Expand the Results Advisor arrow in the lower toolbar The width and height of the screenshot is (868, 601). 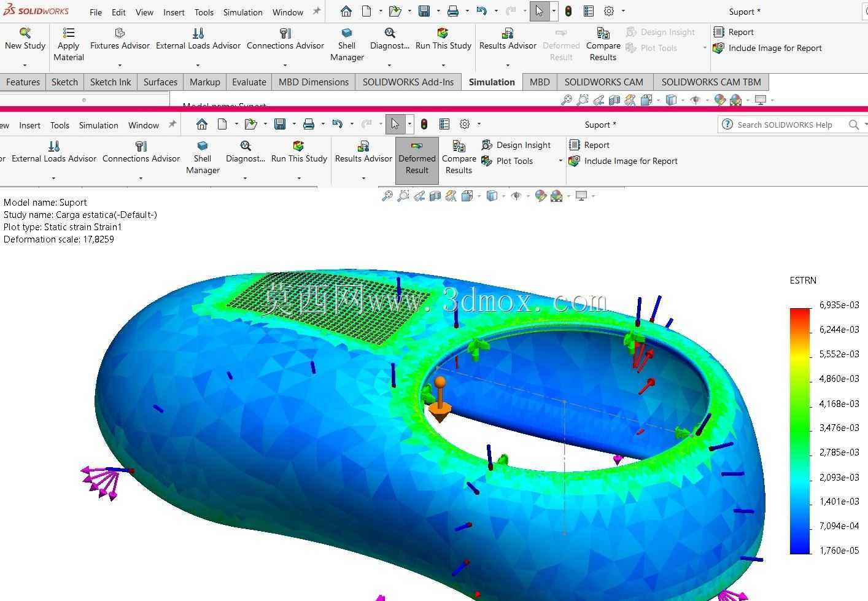[x=363, y=178]
